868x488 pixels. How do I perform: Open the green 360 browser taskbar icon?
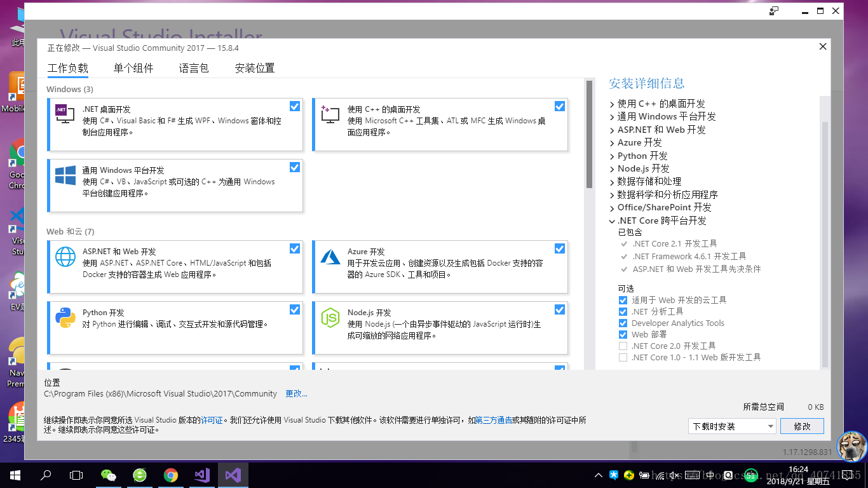(x=140, y=475)
